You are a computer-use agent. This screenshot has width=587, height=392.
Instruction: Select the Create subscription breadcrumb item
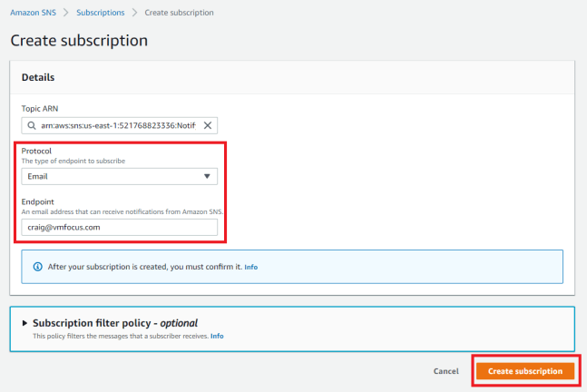point(179,13)
